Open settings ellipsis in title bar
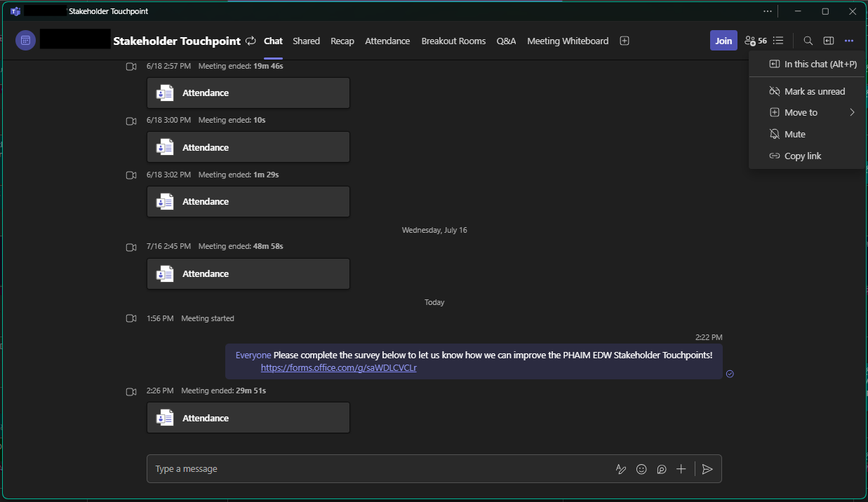The height and width of the screenshot is (502, 868). [768, 11]
